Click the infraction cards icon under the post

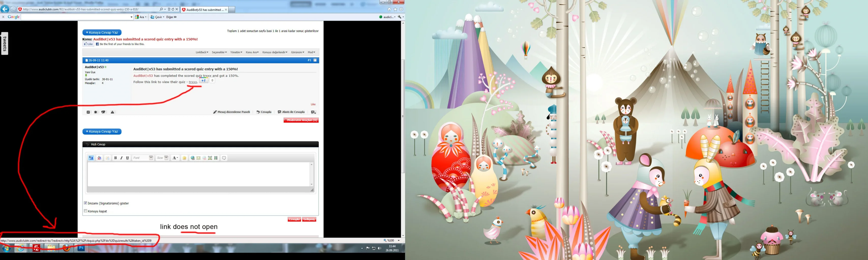103,112
